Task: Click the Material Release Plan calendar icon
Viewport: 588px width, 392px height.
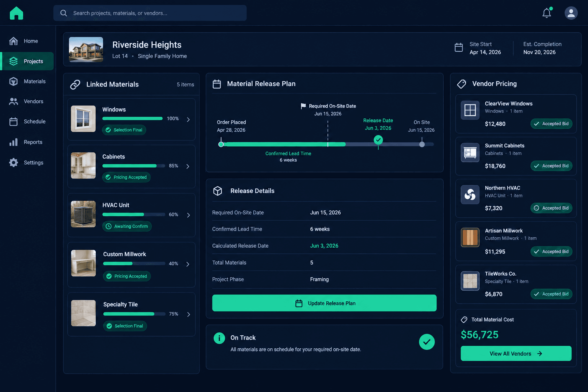Action: 217,84
